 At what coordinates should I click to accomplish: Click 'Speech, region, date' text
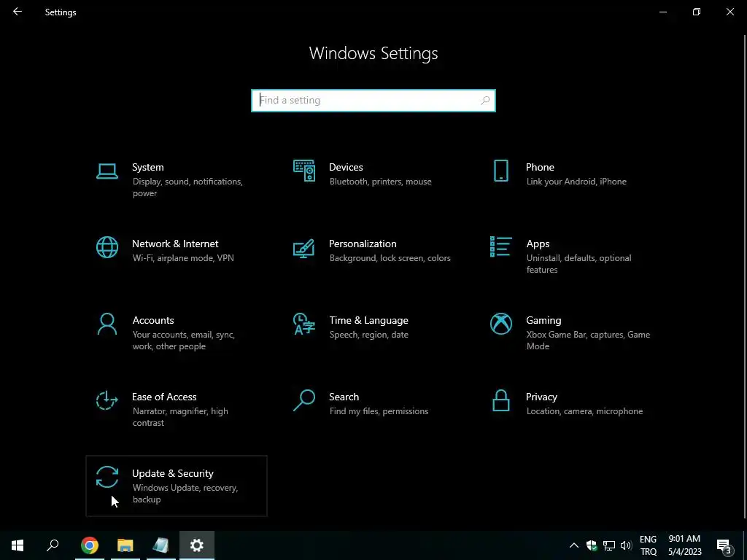(x=368, y=335)
